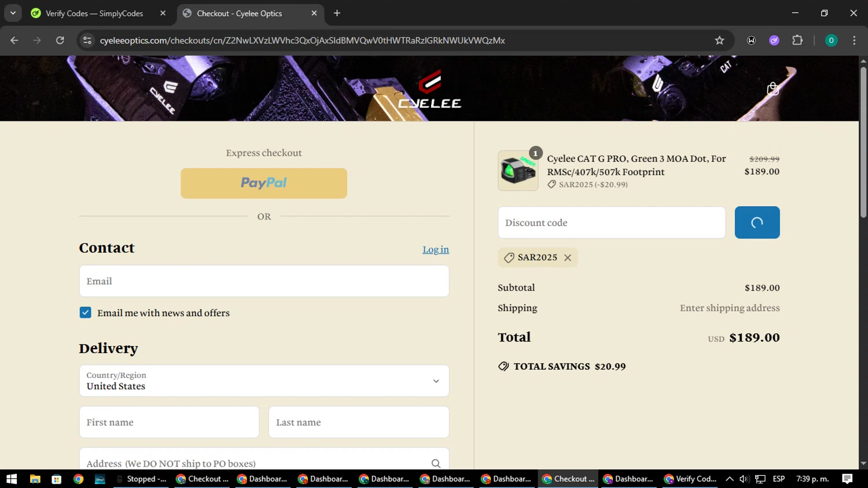Go forward in browser history
Screen dimensions: 868x488
click(x=37, y=40)
